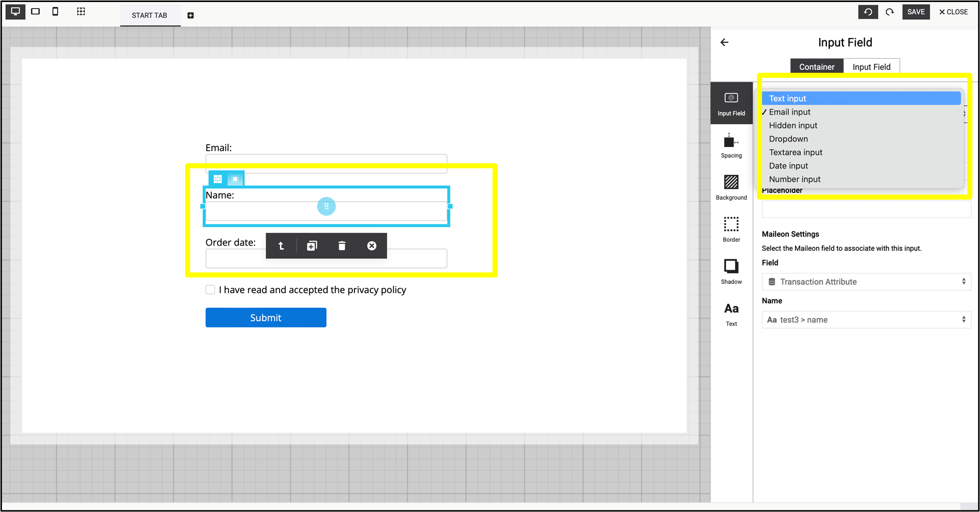Click the drag handle on Name field
980x512 pixels.
pos(326,206)
